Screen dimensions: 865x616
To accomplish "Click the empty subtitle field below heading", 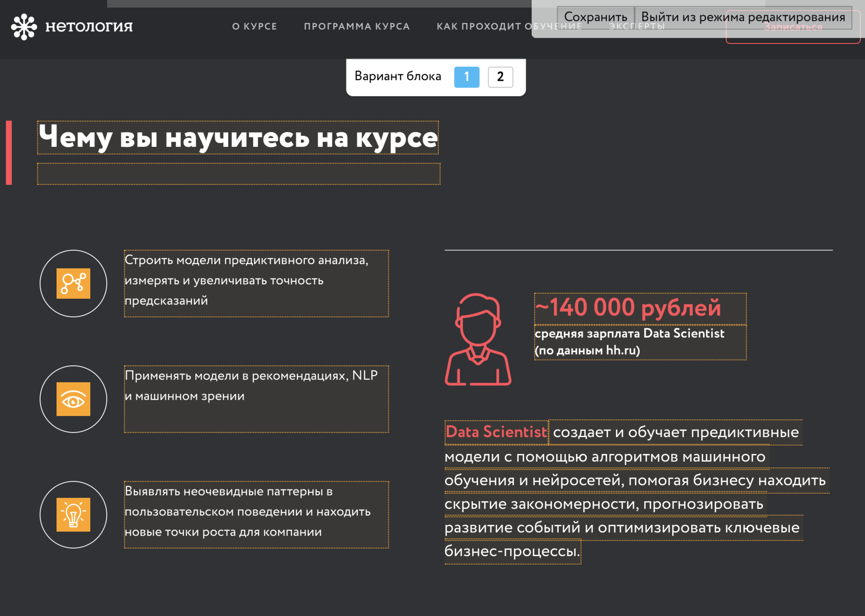I will 239,174.
